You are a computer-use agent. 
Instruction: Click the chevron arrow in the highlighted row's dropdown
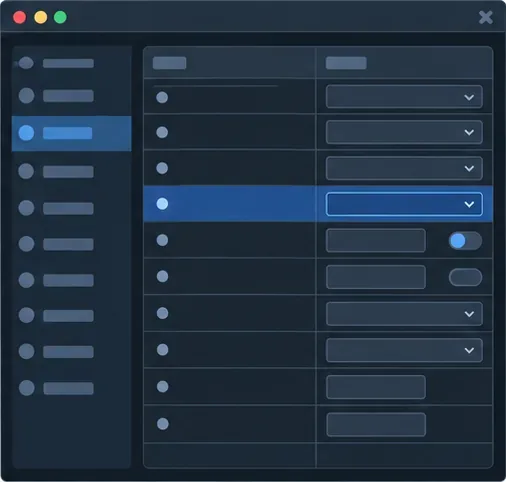coord(469,204)
